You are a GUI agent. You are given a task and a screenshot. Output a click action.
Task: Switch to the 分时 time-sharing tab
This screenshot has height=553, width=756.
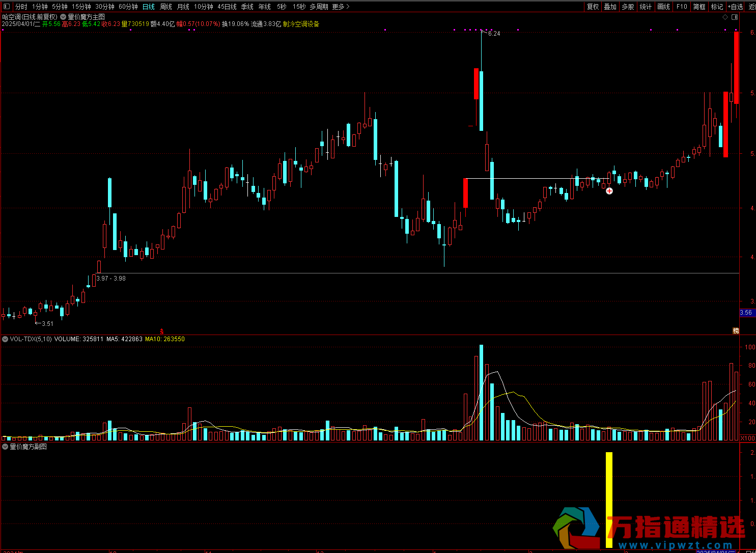pos(21,7)
